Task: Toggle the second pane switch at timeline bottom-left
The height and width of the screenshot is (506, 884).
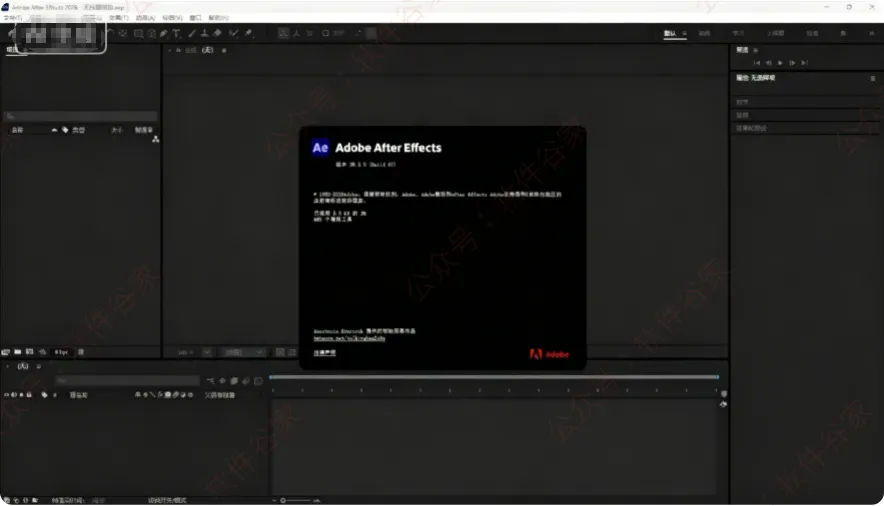Action: click(x=16, y=500)
